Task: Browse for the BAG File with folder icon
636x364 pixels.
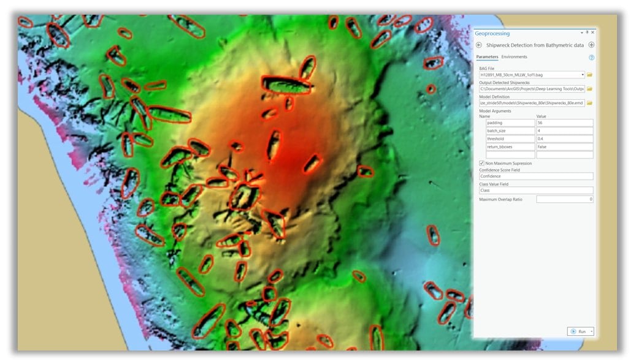Action: point(589,75)
